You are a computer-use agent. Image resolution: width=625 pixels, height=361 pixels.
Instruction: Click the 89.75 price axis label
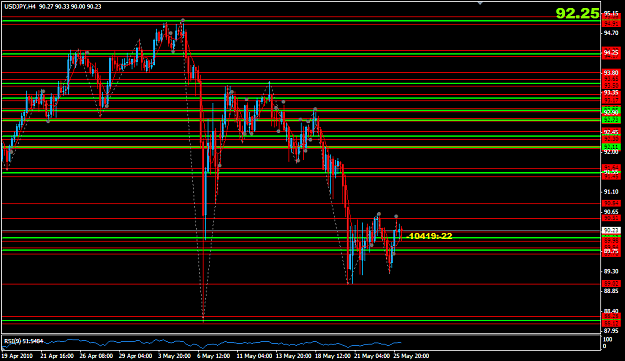[x=611, y=251]
